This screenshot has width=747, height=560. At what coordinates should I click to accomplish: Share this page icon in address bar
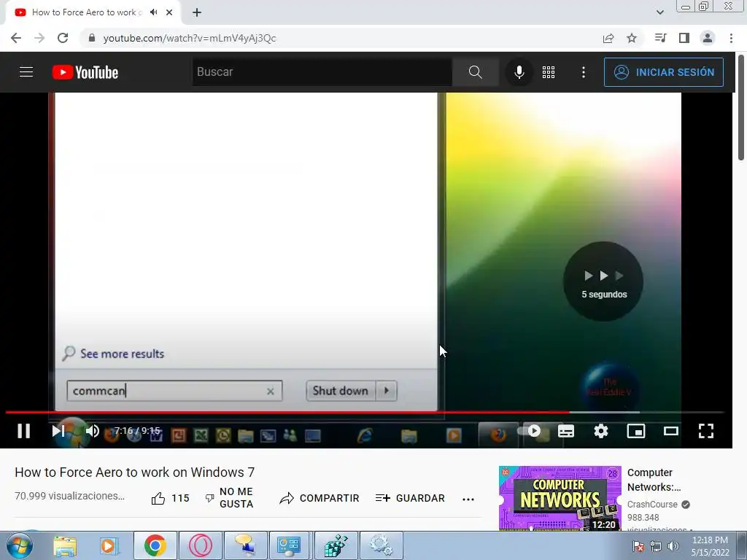[608, 38]
